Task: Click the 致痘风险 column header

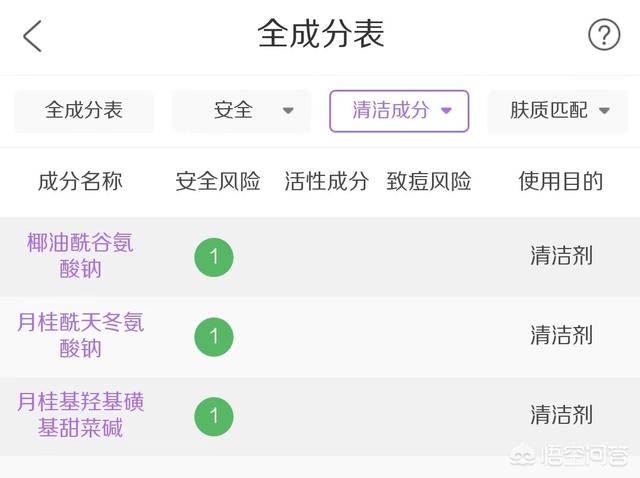Action: coord(429,181)
